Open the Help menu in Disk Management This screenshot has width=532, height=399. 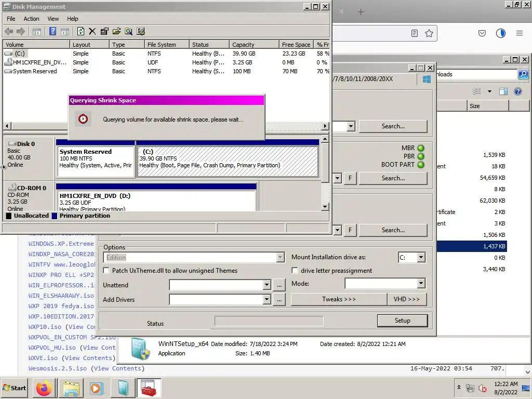(x=73, y=19)
